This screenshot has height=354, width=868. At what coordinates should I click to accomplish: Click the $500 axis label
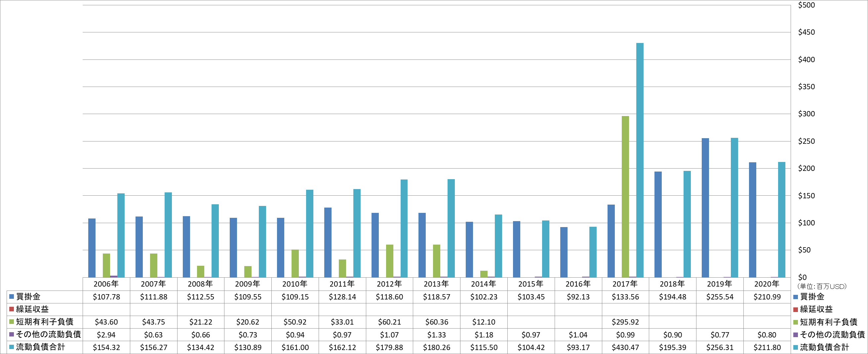click(x=806, y=5)
